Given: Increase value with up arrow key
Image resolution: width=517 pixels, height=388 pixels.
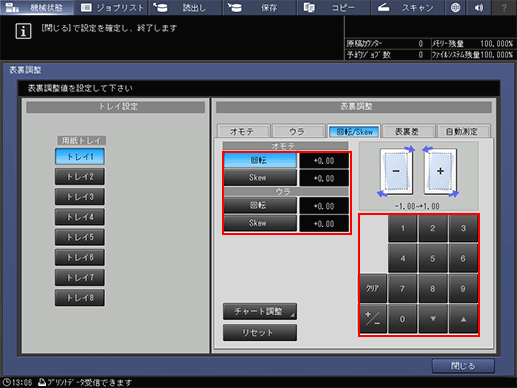Looking at the screenshot, I should click(463, 319).
